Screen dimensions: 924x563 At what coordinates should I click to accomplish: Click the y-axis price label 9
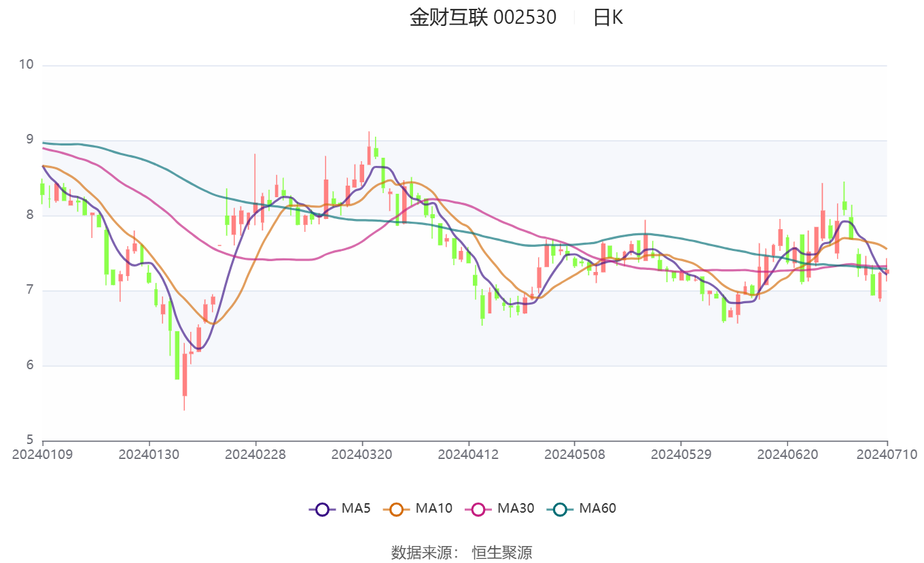30,140
